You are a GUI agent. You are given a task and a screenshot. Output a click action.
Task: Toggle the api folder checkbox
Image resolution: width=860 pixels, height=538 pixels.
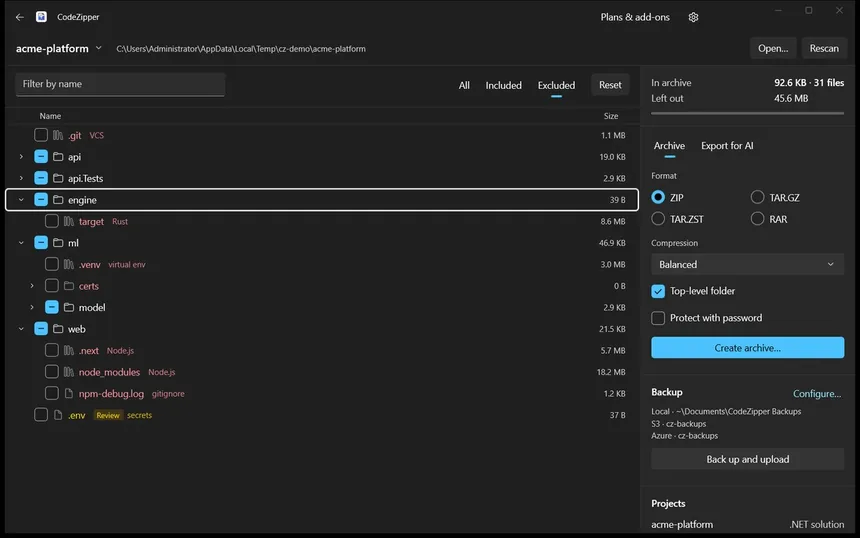click(41, 157)
